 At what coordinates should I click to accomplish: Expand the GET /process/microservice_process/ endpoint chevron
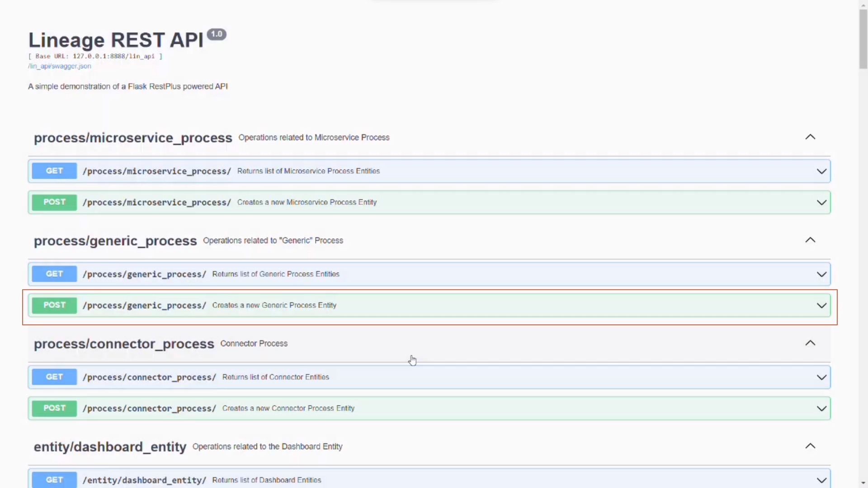click(821, 171)
